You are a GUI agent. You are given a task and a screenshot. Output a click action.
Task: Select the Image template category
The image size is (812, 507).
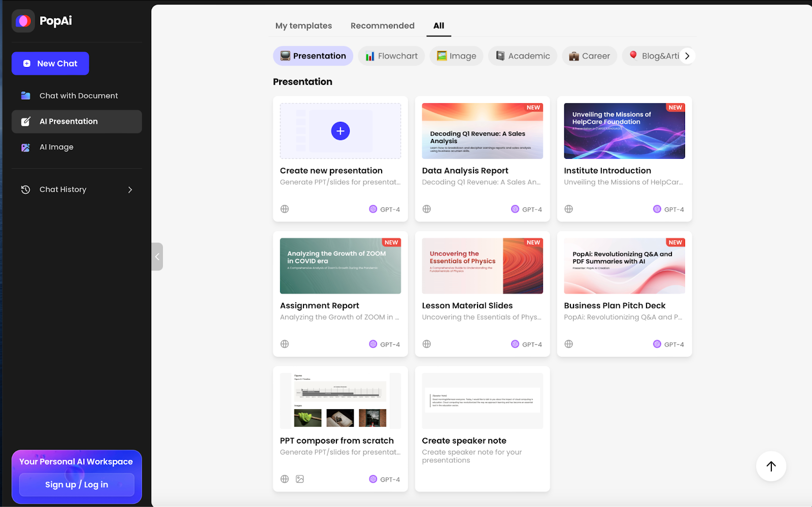(456, 56)
